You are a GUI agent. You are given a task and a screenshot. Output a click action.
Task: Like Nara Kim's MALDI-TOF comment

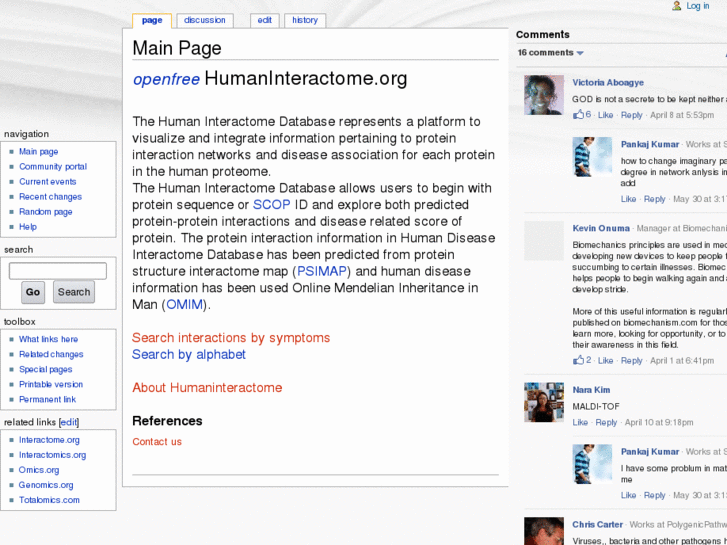580,423
